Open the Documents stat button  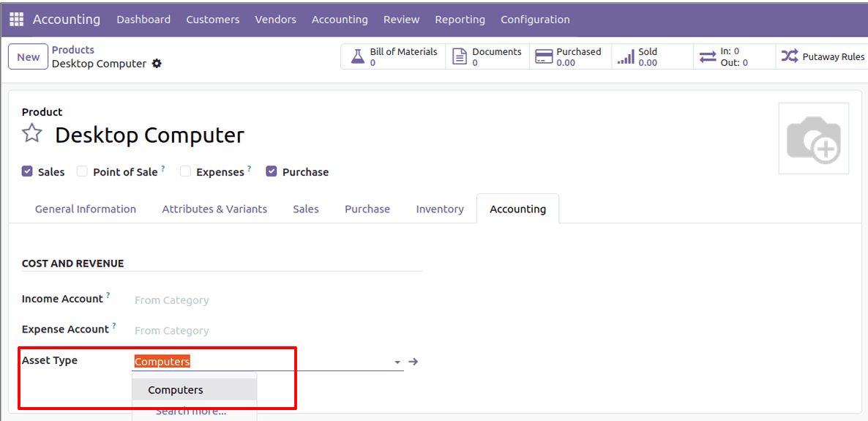[x=487, y=57]
